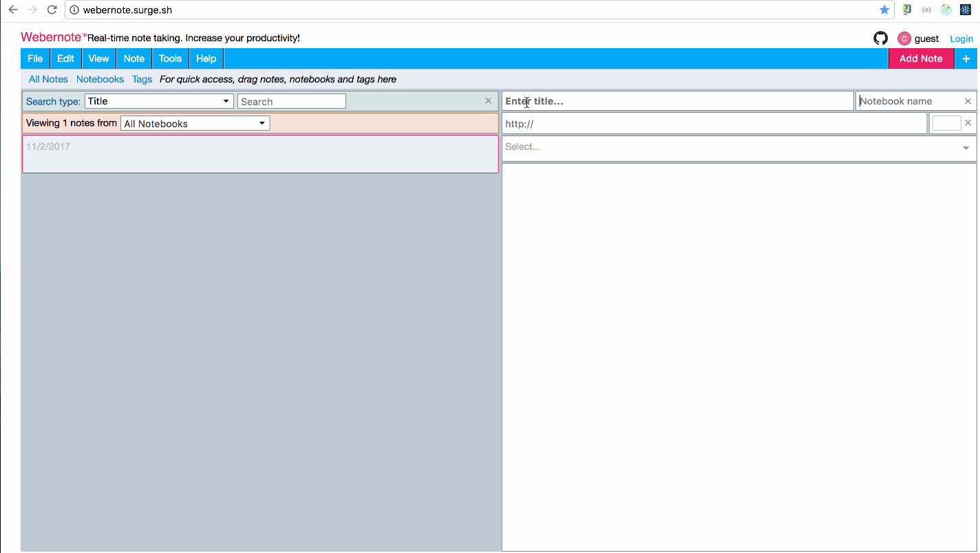Click the plus icon beside Add Note
The width and height of the screenshot is (980, 553).
966,58
